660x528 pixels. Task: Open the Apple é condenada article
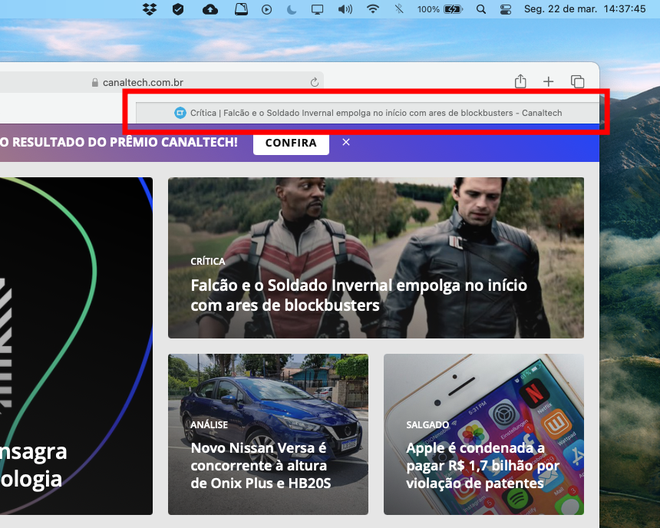(x=484, y=434)
